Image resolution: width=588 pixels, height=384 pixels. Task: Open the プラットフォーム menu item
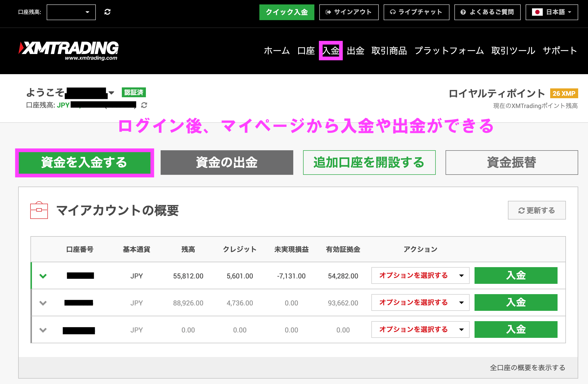pos(449,51)
